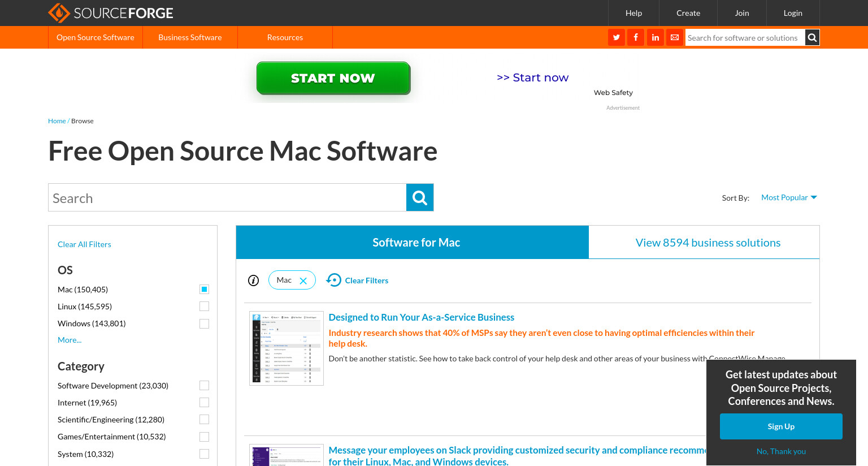Open the Facebook share icon
This screenshot has width=868, height=466.
[x=636, y=37]
